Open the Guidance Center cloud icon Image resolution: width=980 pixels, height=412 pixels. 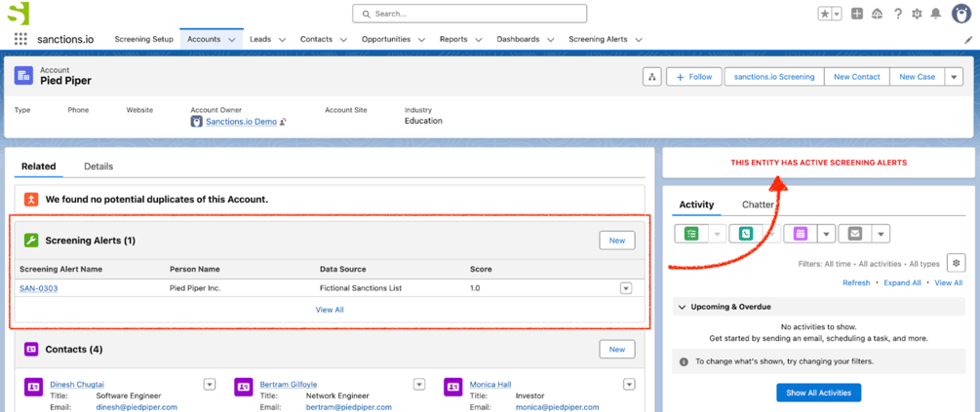(877, 14)
